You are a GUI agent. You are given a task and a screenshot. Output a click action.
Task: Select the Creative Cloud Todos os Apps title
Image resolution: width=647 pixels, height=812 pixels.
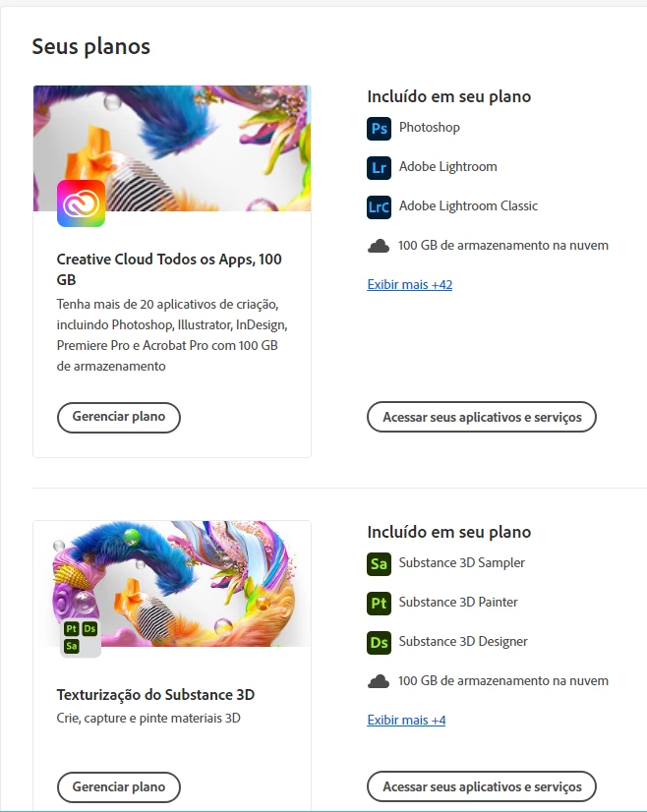[x=169, y=269]
